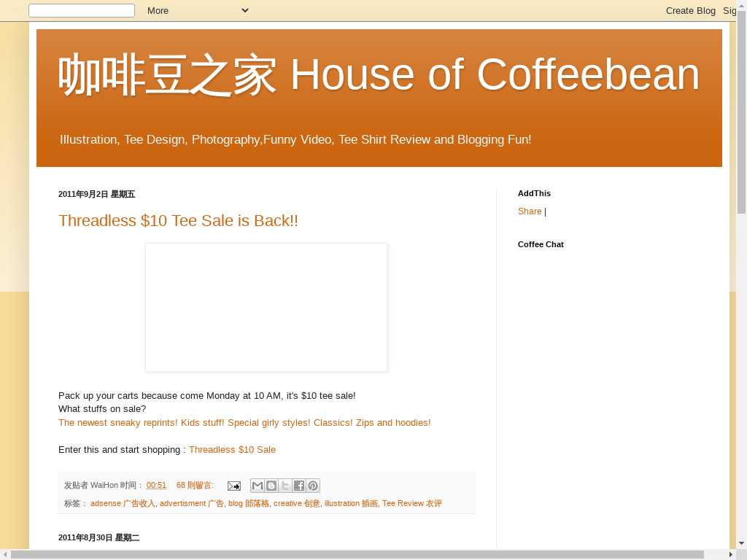Click the vertical scrollbar thumb

click(x=742, y=112)
